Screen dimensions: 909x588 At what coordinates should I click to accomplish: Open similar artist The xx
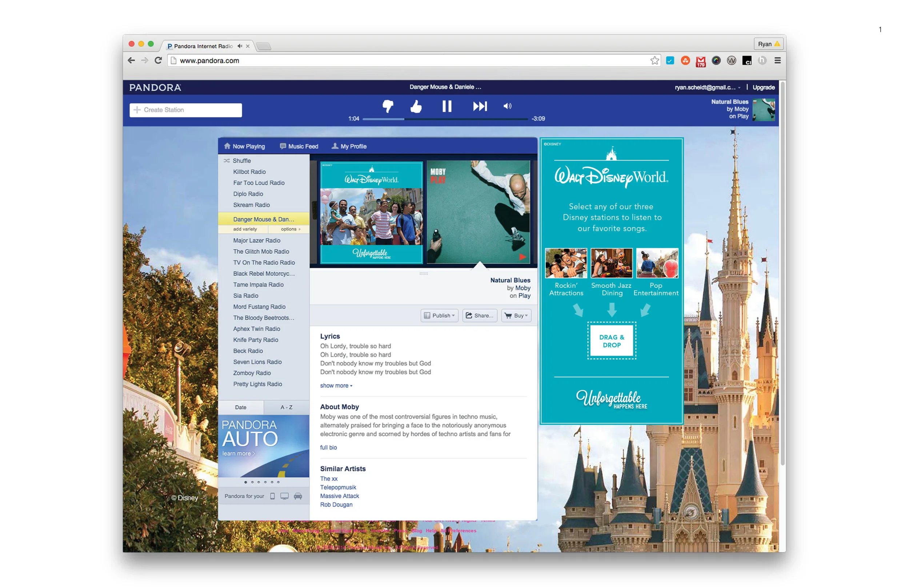coord(329,479)
